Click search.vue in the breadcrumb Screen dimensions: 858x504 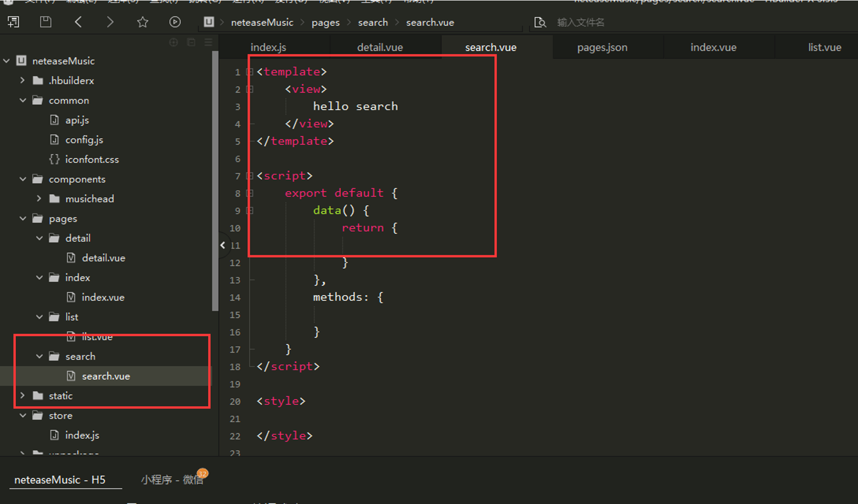coord(430,22)
